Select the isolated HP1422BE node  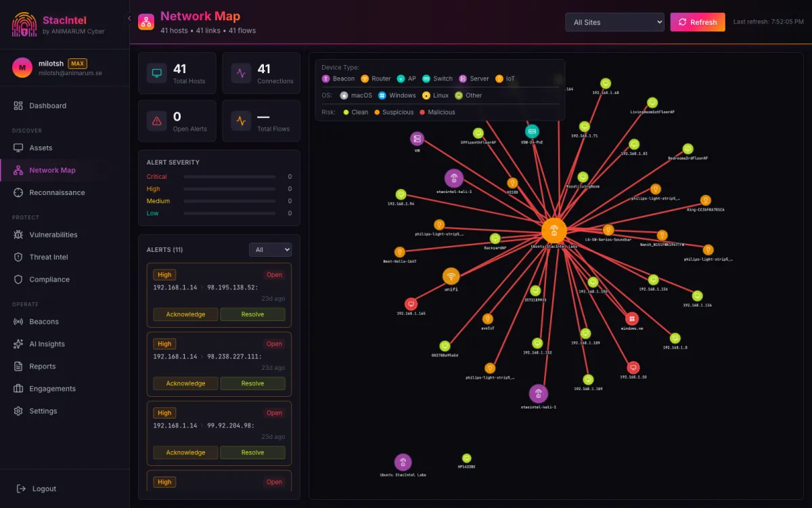(467, 459)
